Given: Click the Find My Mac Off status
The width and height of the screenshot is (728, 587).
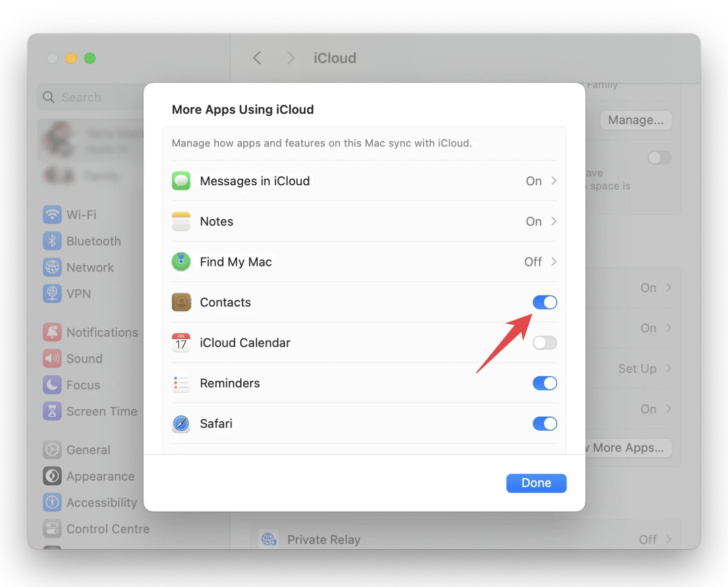Looking at the screenshot, I should (x=533, y=262).
